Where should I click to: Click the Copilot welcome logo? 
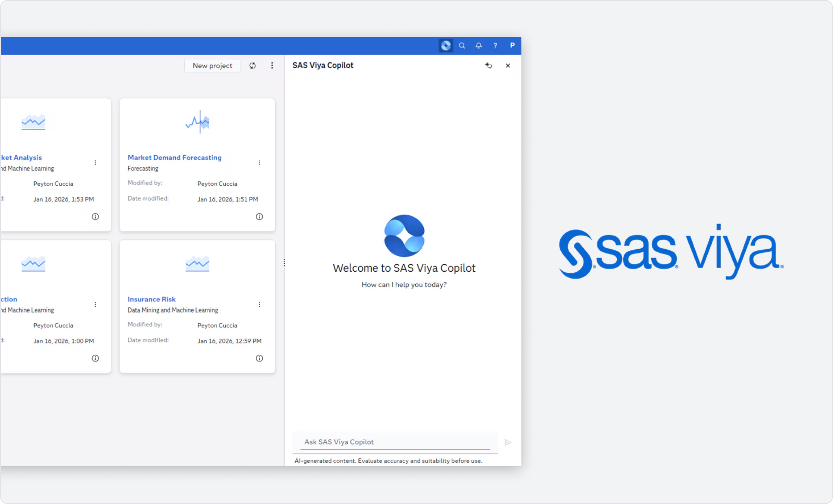click(404, 236)
